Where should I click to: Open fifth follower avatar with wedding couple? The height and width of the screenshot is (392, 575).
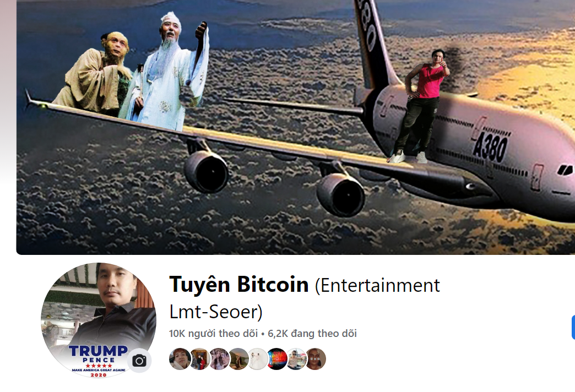click(258, 358)
